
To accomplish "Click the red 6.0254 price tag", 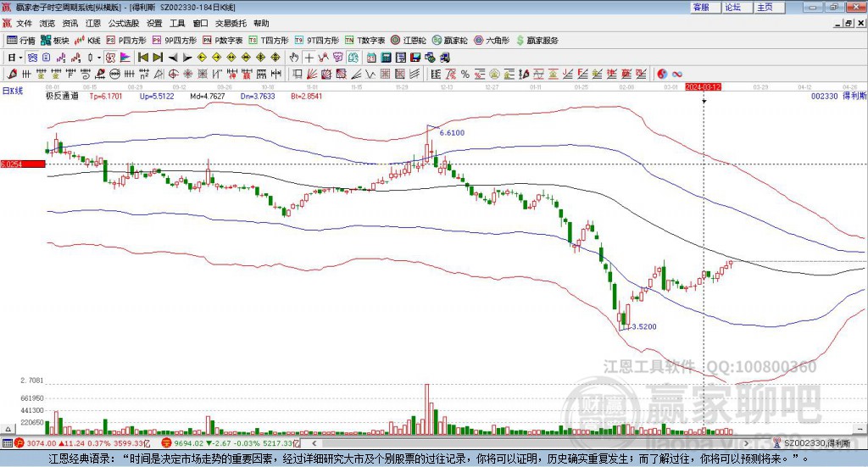I will point(23,164).
